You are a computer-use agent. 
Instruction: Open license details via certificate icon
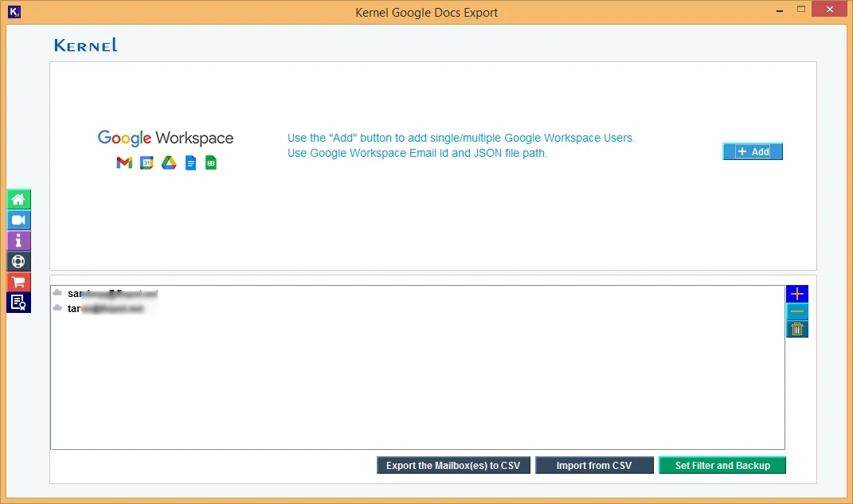pyautogui.click(x=18, y=302)
